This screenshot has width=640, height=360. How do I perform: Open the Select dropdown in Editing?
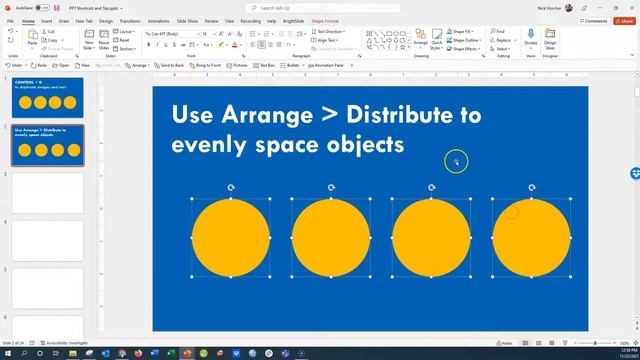[x=500, y=49]
